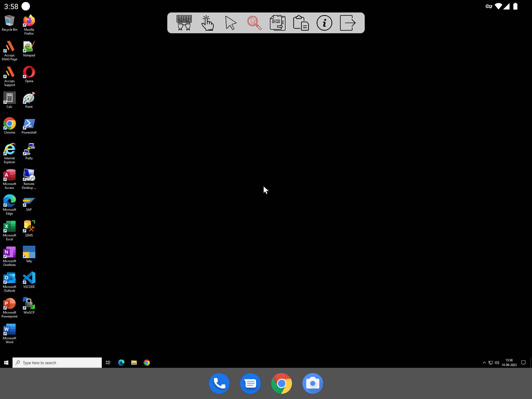Image resolution: width=532 pixels, height=399 pixels.
Task: Select Microsoft Access desktop icon
Action: tap(10, 179)
